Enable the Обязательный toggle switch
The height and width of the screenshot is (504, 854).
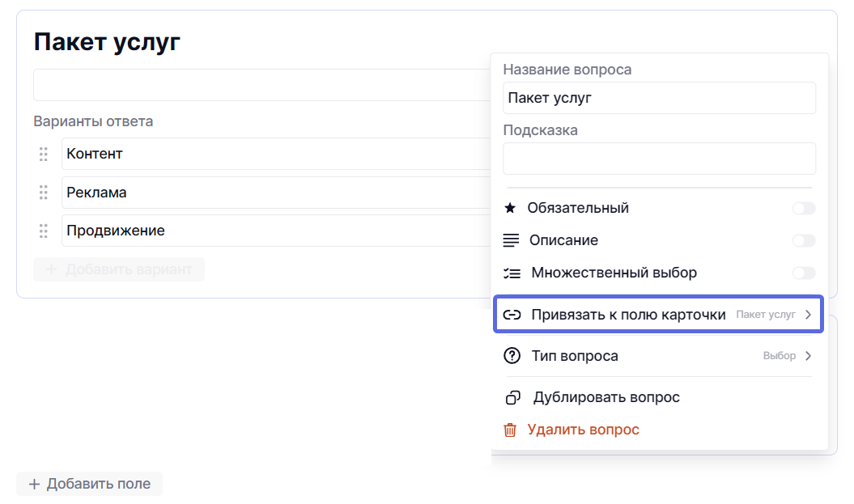coord(803,209)
